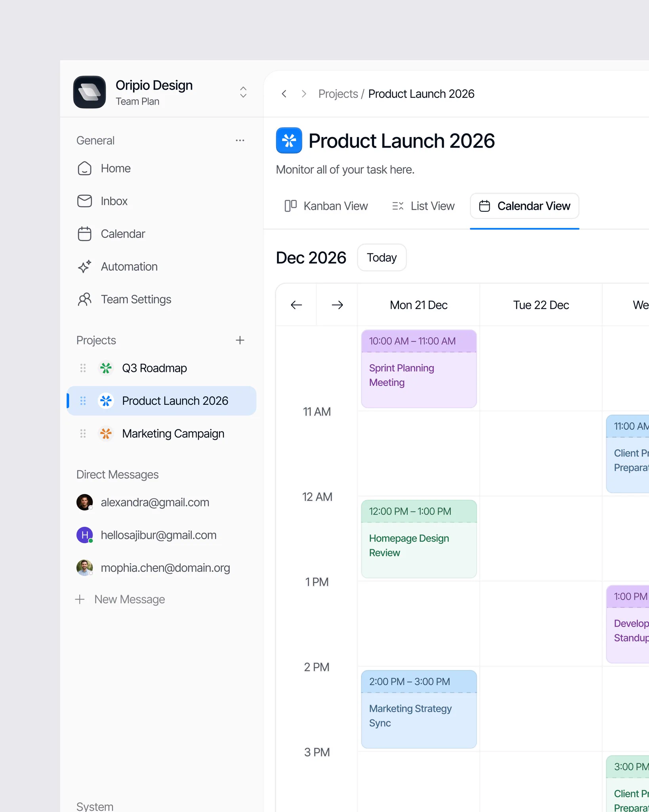Screen dimensions: 649x812
Task: Click the List View icon
Action: click(x=398, y=206)
